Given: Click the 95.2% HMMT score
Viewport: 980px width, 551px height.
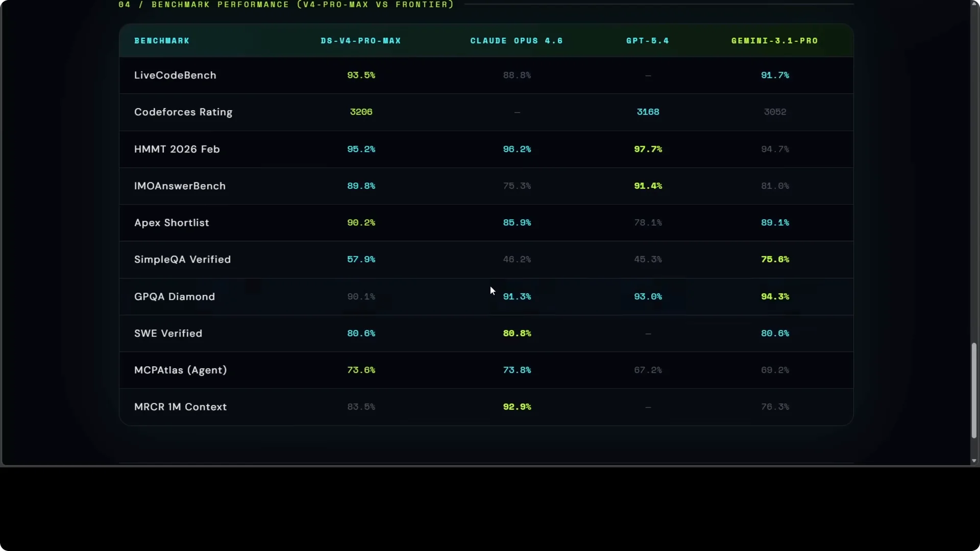Looking at the screenshot, I should [361, 149].
